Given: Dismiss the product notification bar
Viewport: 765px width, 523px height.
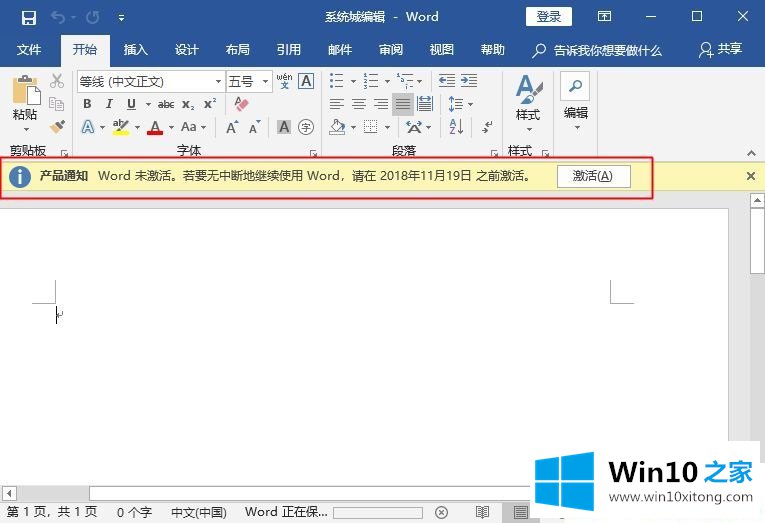Looking at the screenshot, I should 751,176.
